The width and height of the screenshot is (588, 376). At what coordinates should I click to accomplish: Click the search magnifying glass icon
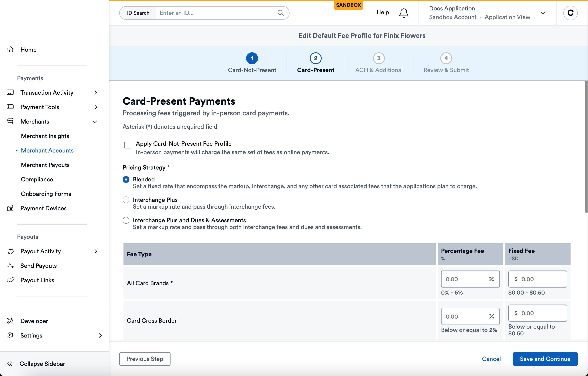pyautogui.click(x=280, y=13)
